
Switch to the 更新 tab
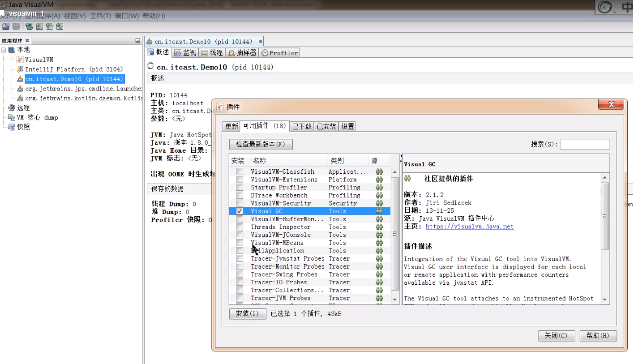232,126
